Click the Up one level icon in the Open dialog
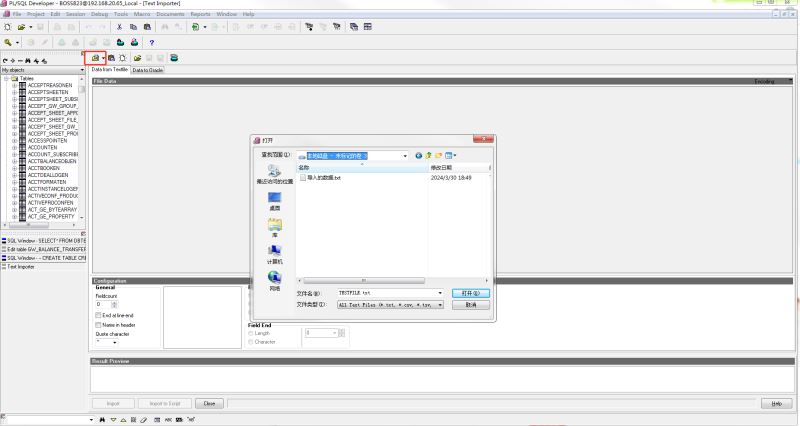Screen dimensions: 800x426 [429, 156]
